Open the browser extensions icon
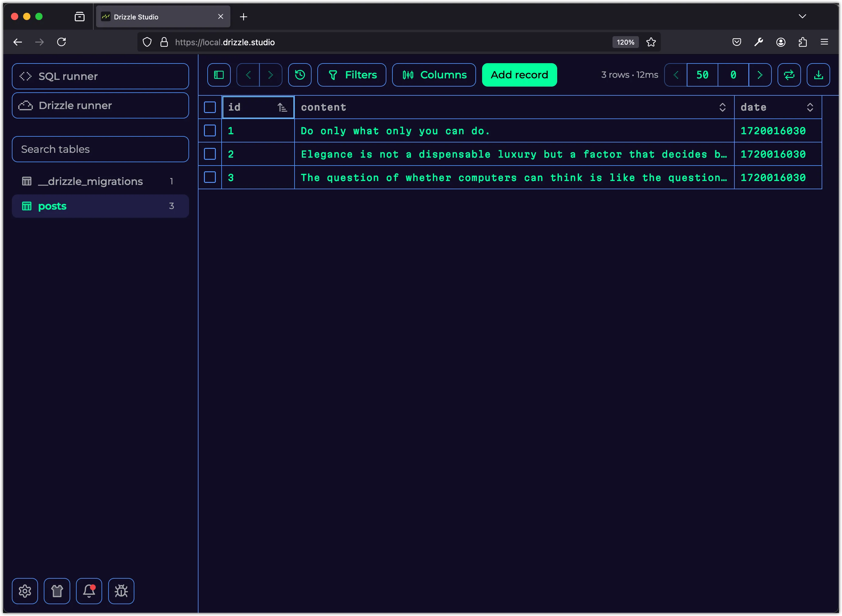This screenshot has width=842, height=616. [x=803, y=42]
